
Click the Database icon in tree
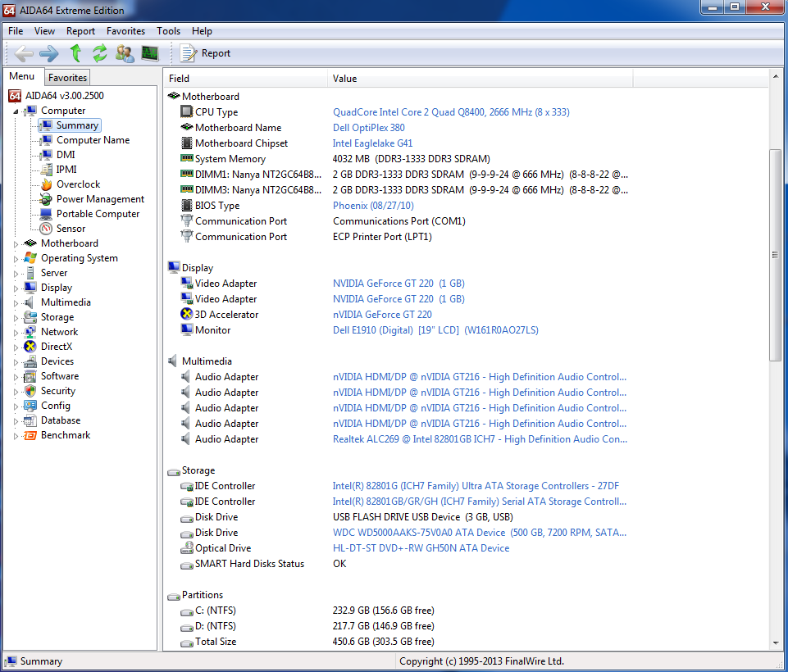[x=30, y=420]
